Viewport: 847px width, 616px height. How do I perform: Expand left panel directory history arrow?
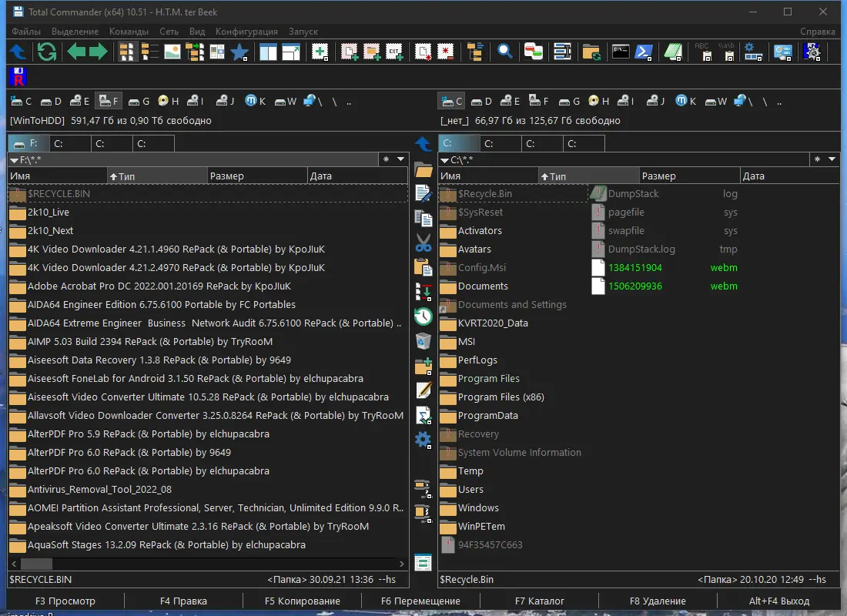coord(400,159)
